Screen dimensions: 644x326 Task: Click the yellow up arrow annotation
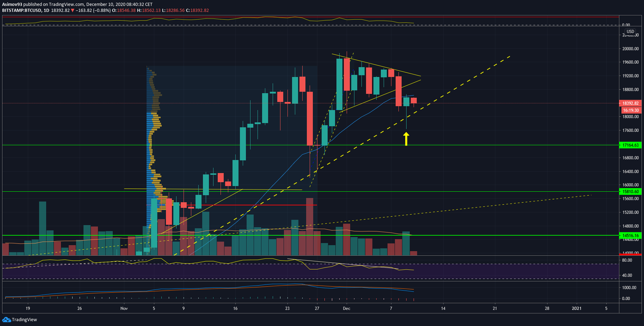[x=406, y=139]
